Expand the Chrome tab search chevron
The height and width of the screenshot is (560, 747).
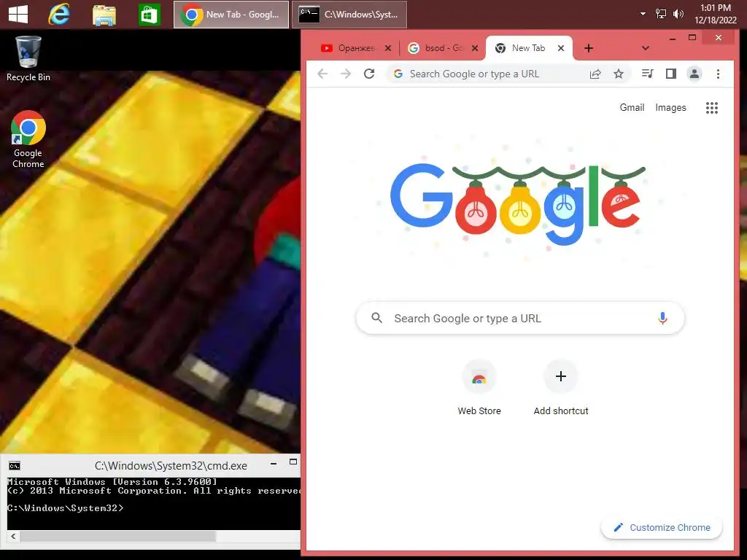pyautogui.click(x=645, y=48)
